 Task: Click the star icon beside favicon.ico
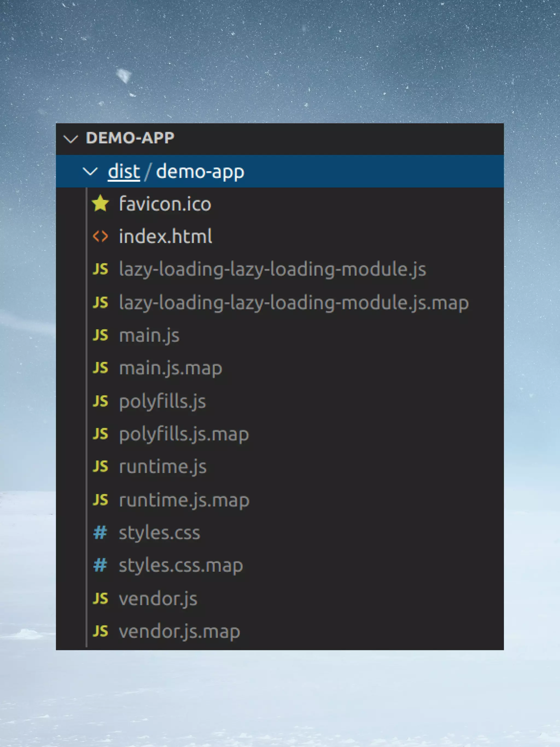(100, 204)
